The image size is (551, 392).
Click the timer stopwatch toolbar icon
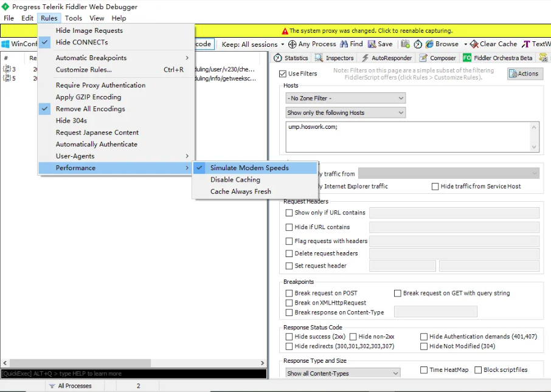point(418,44)
